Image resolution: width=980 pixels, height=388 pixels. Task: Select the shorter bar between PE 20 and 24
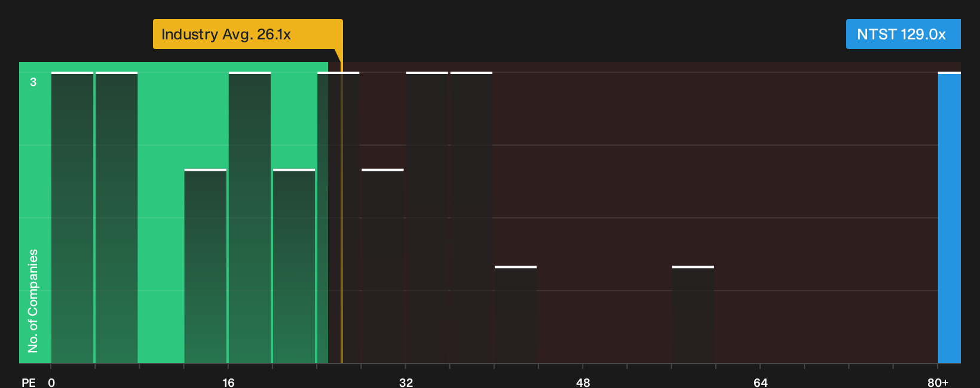(x=294, y=266)
